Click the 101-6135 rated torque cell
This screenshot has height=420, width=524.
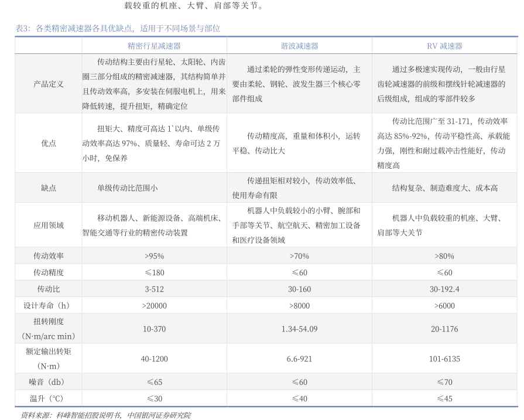444,358
